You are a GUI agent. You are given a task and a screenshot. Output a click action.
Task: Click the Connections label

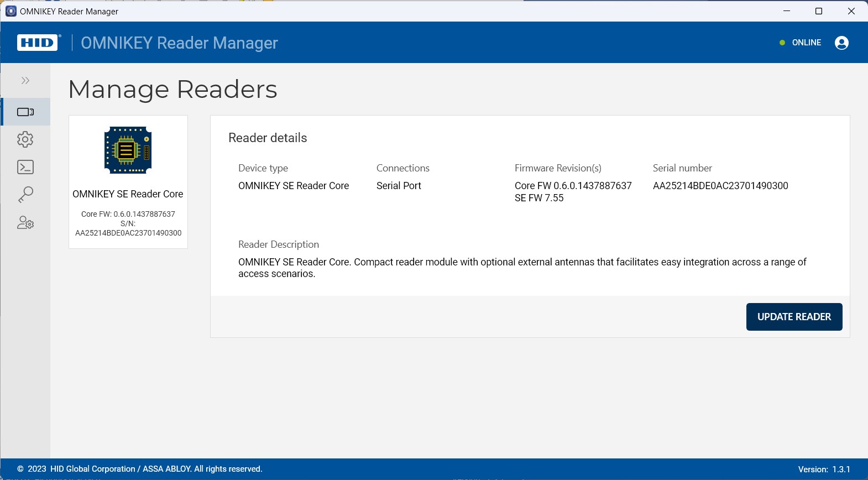[x=403, y=168]
